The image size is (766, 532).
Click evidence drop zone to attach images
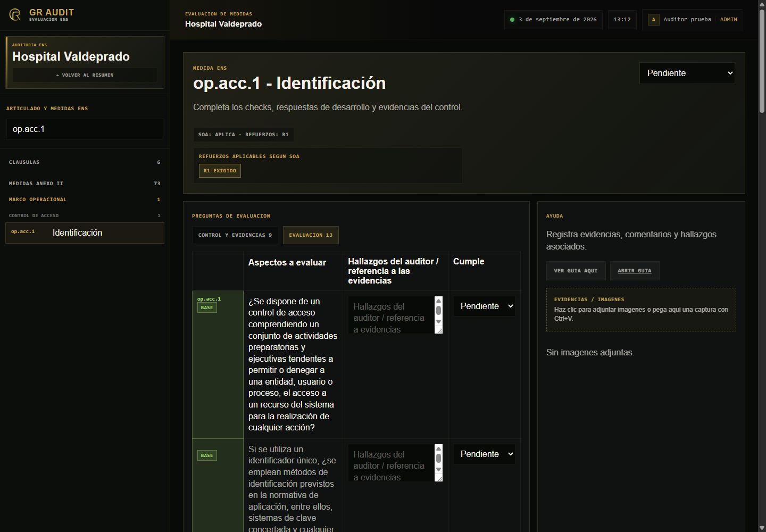click(x=641, y=310)
